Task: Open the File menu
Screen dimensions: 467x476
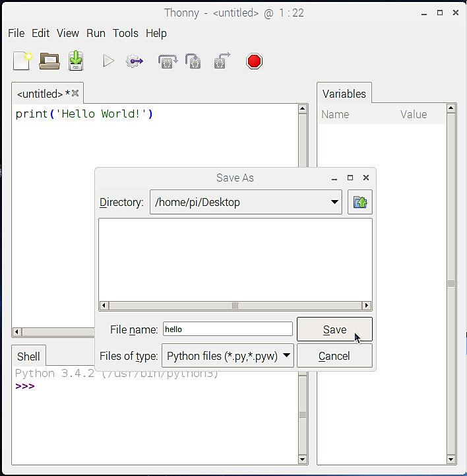Action: pos(16,33)
